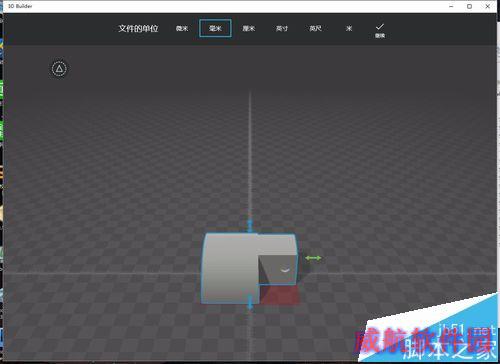
Task: Pick the 英尺 (feet) unit option
Action: [315, 29]
